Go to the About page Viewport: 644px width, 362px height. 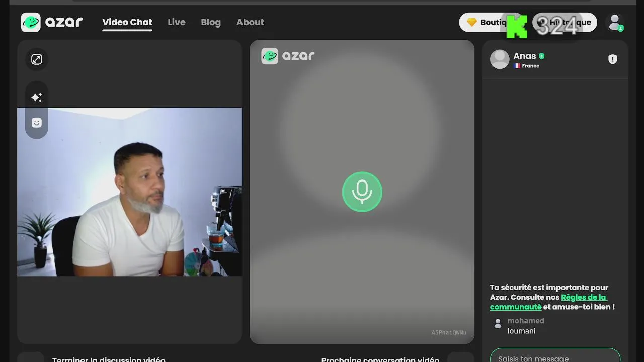point(250,22)
